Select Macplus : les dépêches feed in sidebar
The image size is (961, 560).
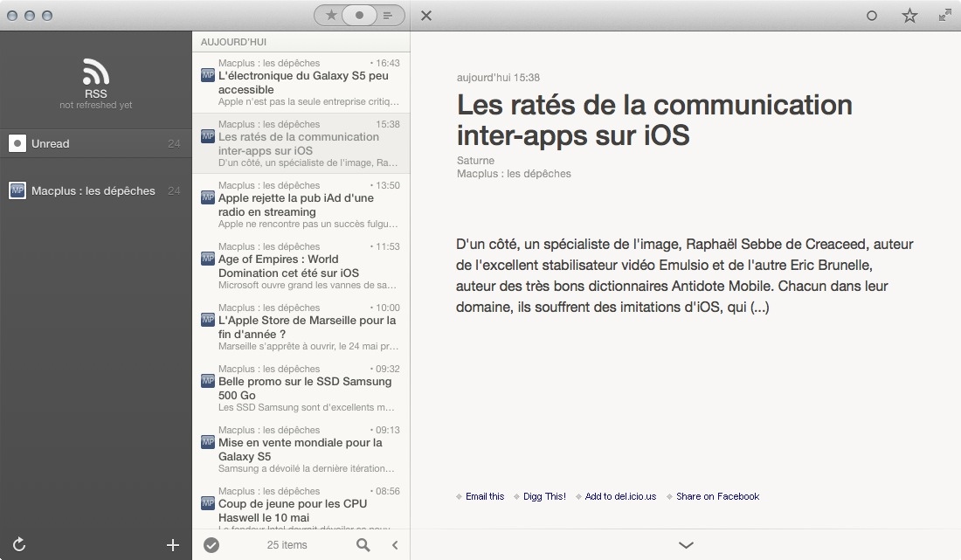[x=95, y=190]
